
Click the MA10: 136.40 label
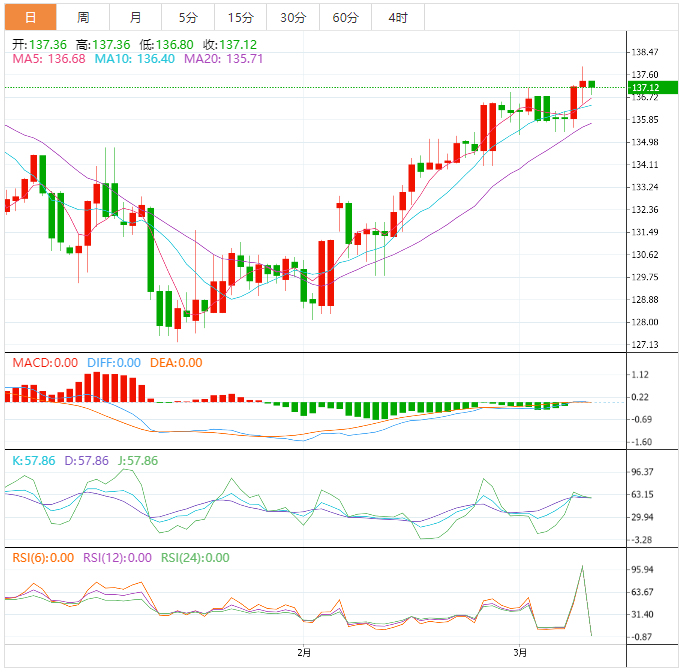(135, 59)
